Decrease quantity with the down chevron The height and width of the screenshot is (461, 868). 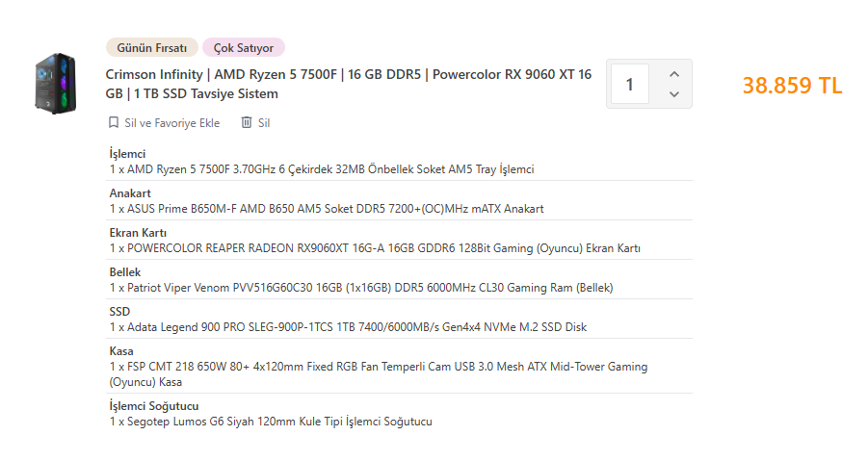(x=674, y=94)
